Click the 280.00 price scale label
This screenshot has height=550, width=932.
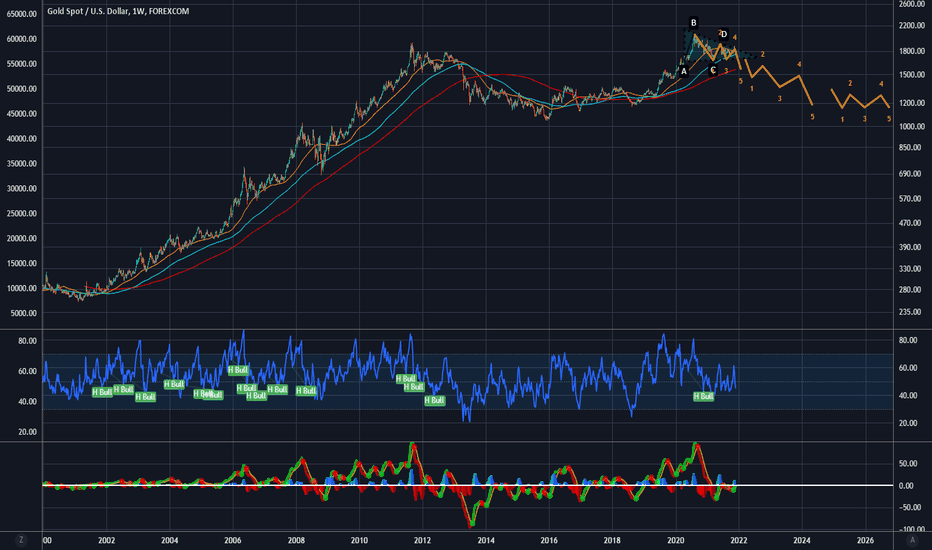[912, 290]
